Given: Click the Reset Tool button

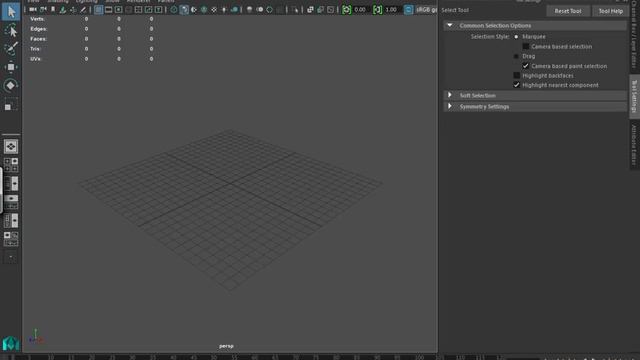Looking at the screenshot, I should click(x=568, y=11).
